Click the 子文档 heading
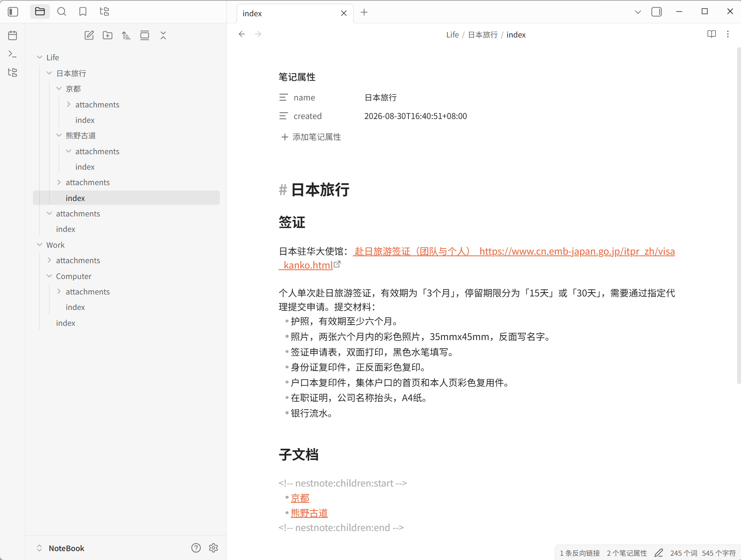The height and width of the screenshot is (560, 741). tap(299, 454)
